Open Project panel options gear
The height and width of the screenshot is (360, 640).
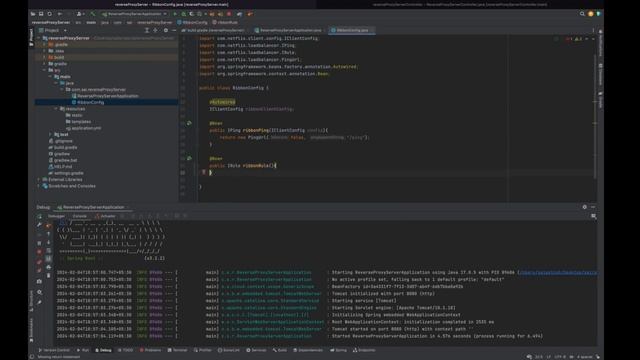165,30
